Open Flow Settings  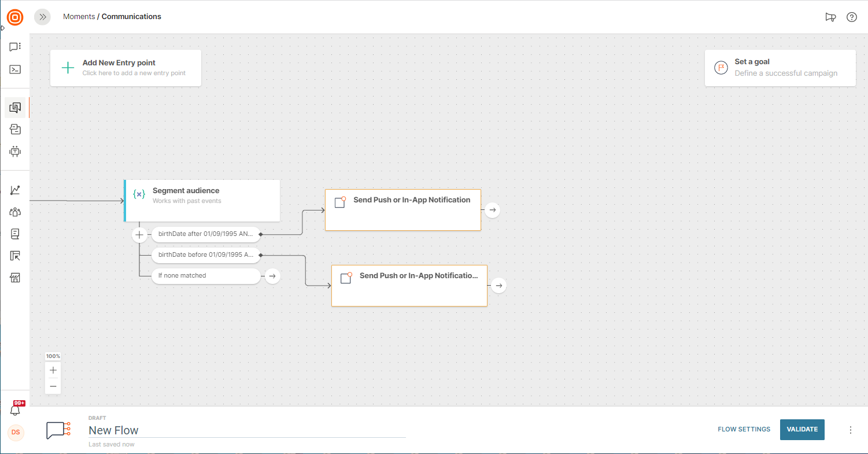pos(744,429)
